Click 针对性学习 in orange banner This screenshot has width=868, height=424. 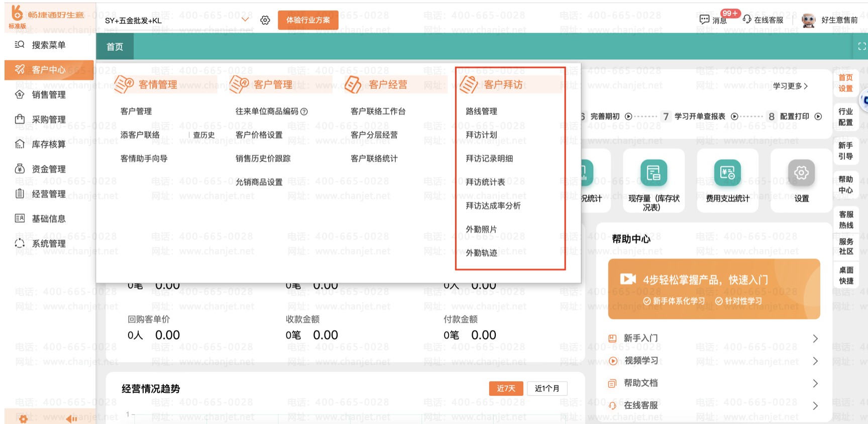click(x=739, y=301)
